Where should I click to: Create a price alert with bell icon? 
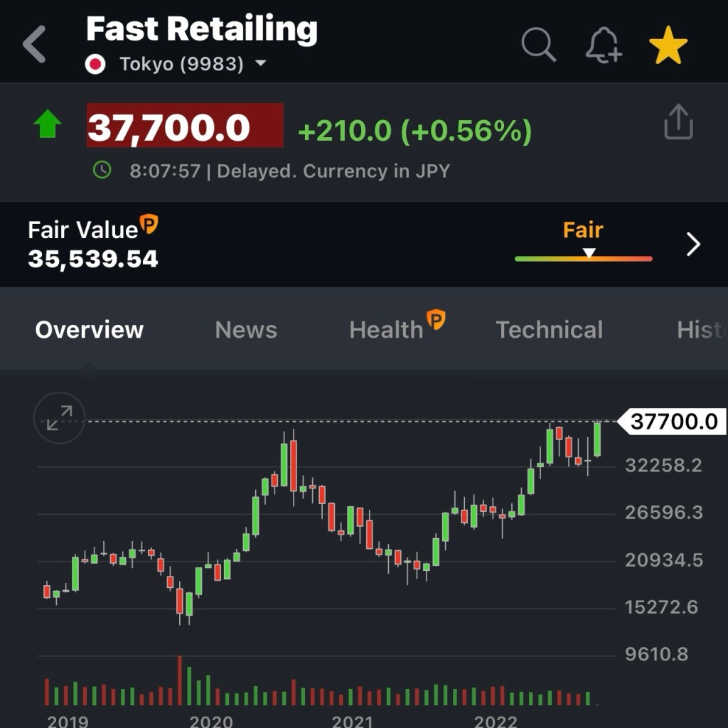point(604,46)
